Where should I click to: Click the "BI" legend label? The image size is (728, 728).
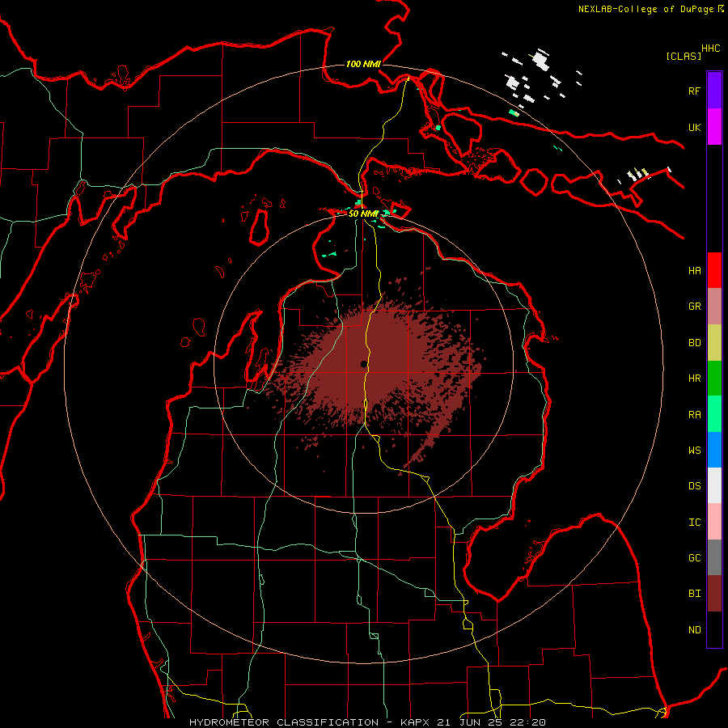tap(694, 594)
